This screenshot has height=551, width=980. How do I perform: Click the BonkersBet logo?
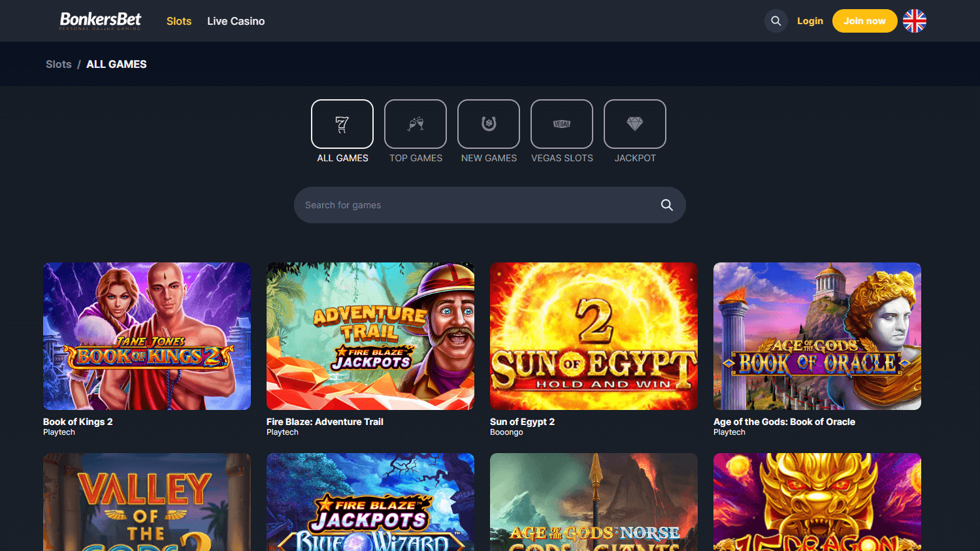click(x=99, y=20)
